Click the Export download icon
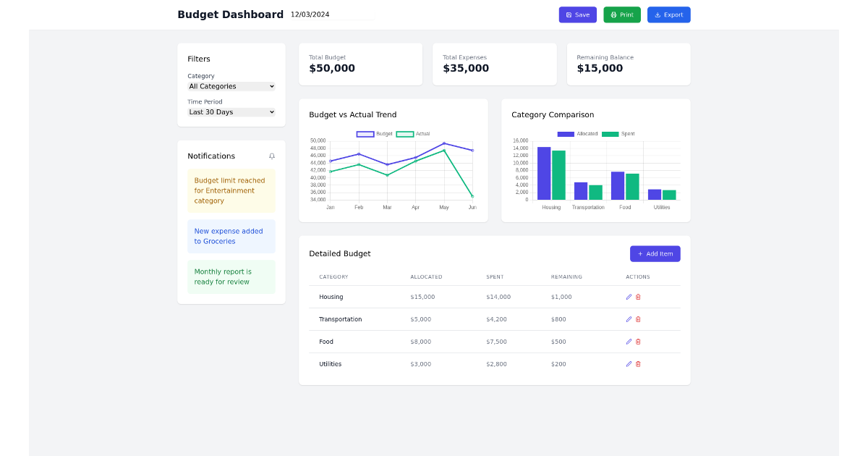Screen dimensions: 868x456 658,14
